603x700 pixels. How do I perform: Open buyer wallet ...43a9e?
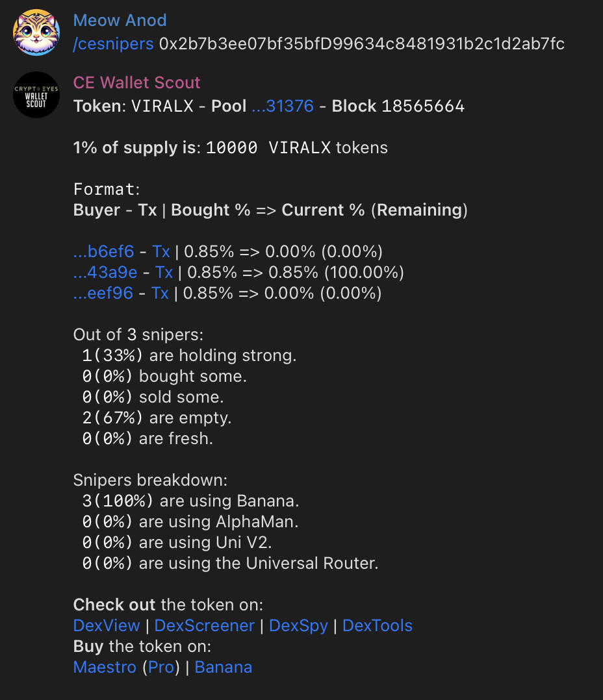point(105,272)
